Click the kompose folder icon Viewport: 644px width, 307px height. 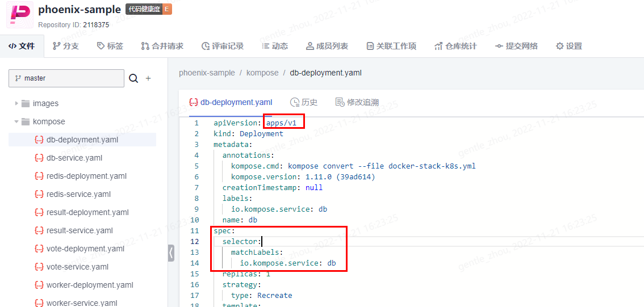(26, 121)
